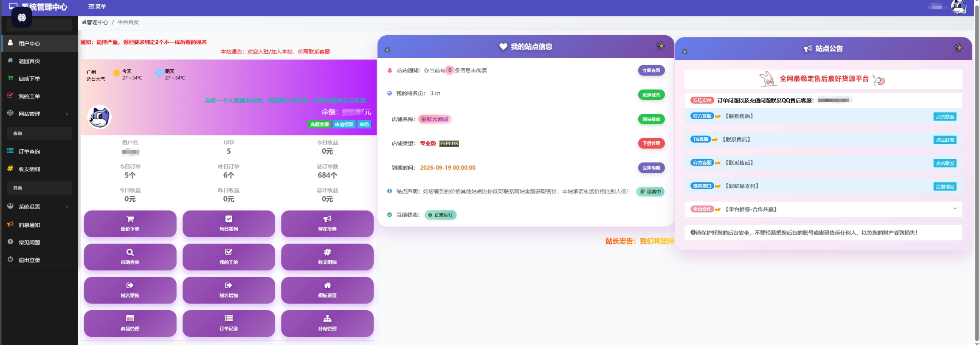
Task: Click the 帮助 button beside 申请提现
Action: pyautogui.click(x=364, y=124)
